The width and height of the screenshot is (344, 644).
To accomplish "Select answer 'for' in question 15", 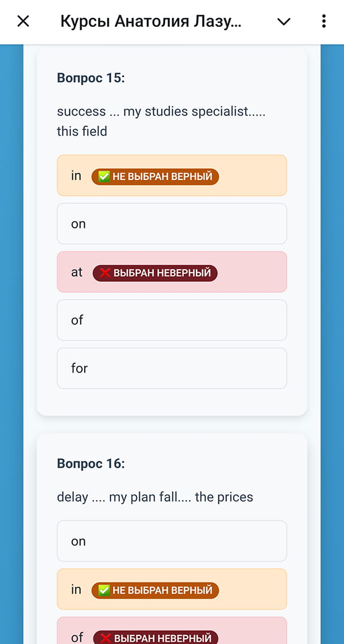I will pyautogui.click(x=171, y=368).
